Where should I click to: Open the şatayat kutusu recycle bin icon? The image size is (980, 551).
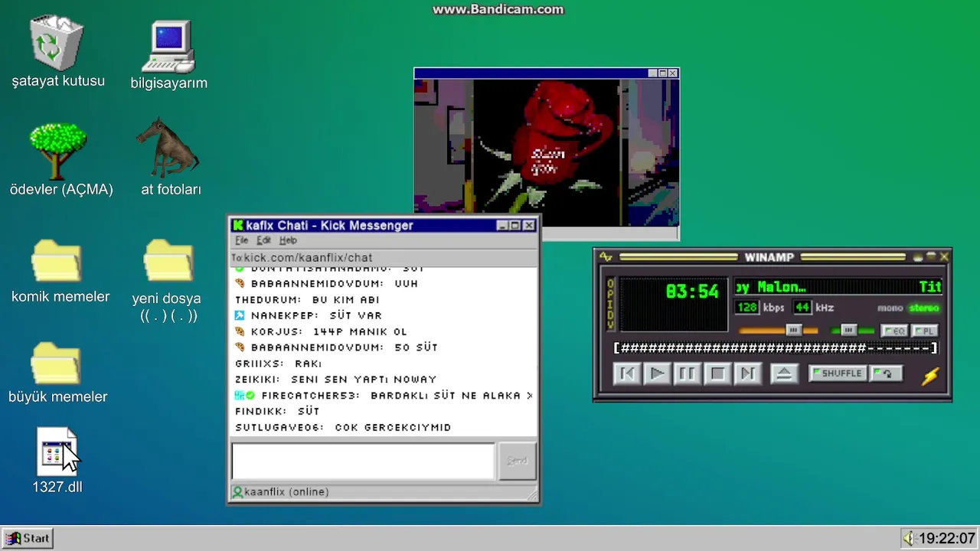click(x=57, y=43)
